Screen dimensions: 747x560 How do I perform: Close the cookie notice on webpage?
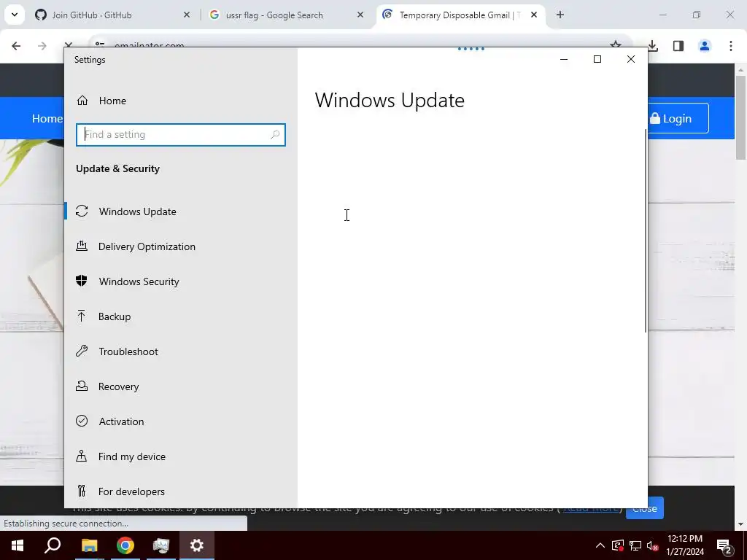(x=645, y=508)
